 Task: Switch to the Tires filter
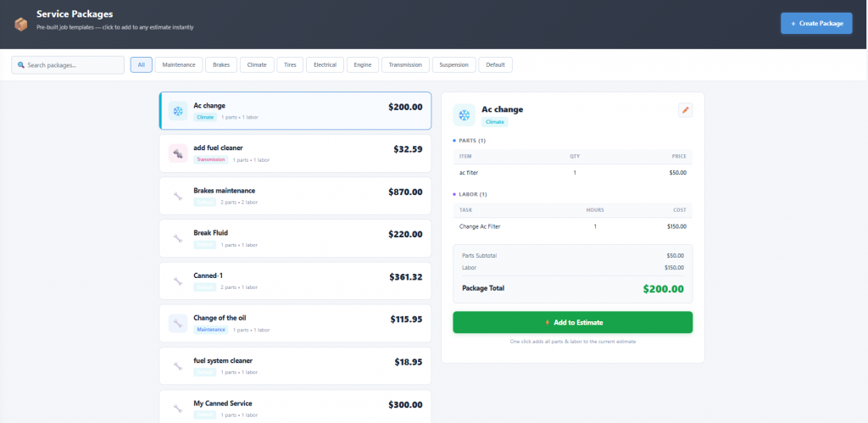click(x=291, y=64)
